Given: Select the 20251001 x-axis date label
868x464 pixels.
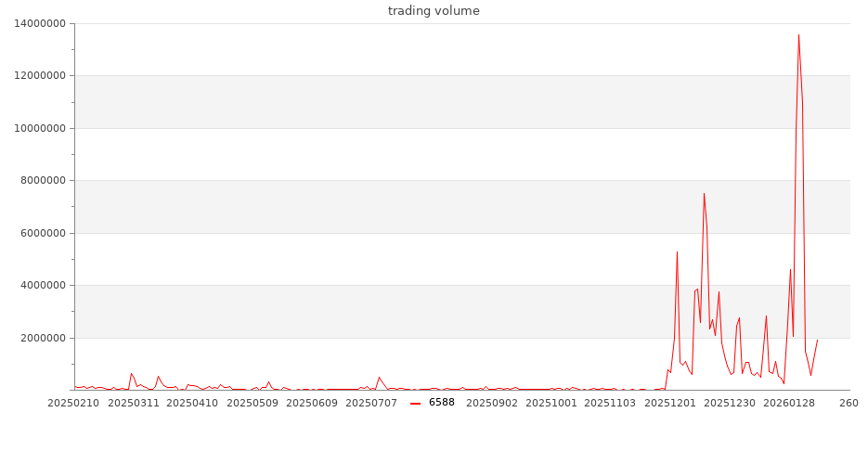Looking at the screenshot, I should coord(551,403).
